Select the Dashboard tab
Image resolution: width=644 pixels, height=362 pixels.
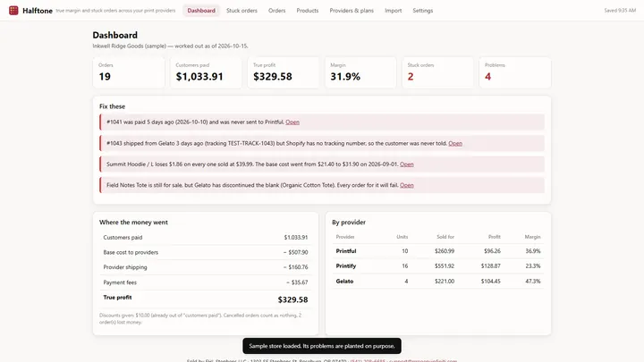201,11
